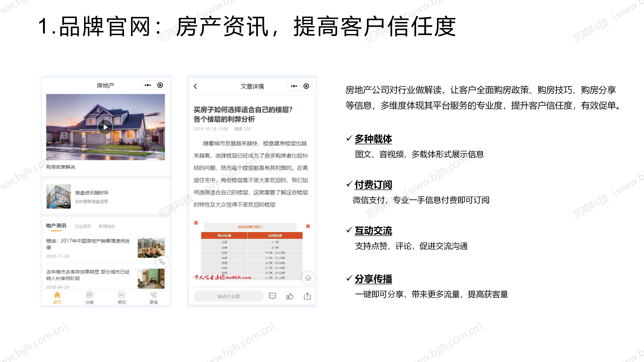Select the 联系 bottom tab
This screenshot has width=644, height=362.
pos(154,298)
